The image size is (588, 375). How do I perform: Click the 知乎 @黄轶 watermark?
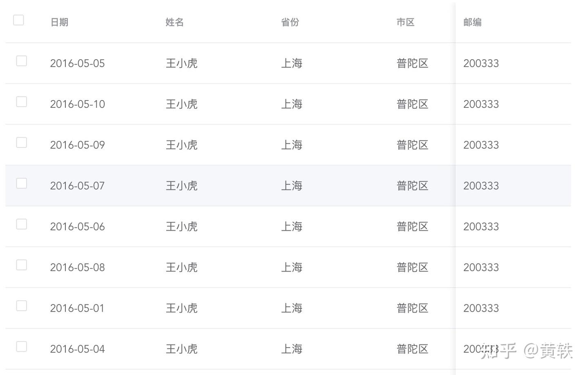[527, 351]
